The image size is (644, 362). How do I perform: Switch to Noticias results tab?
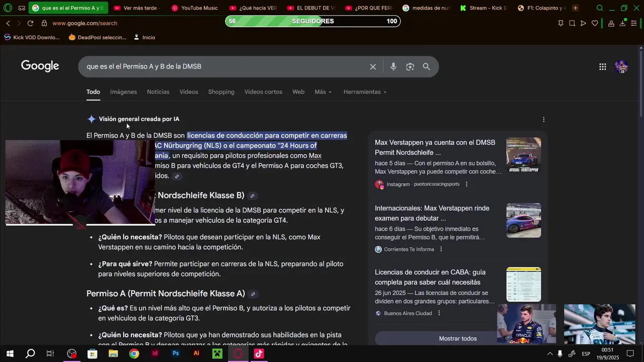pyautogui.click(x=158, y=92)
